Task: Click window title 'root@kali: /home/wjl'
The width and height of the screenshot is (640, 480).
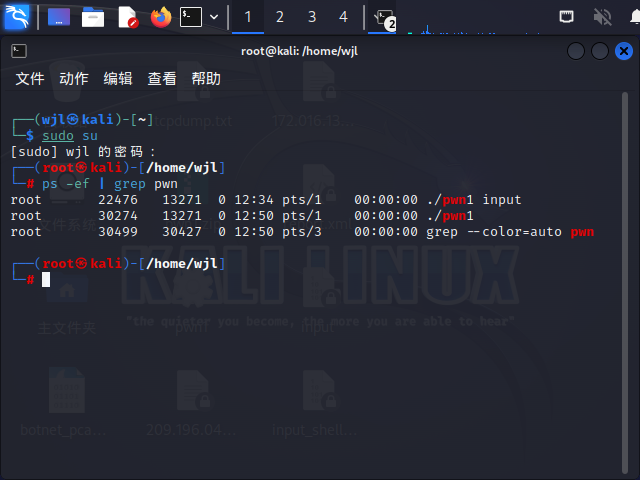Action: [299, 51]
